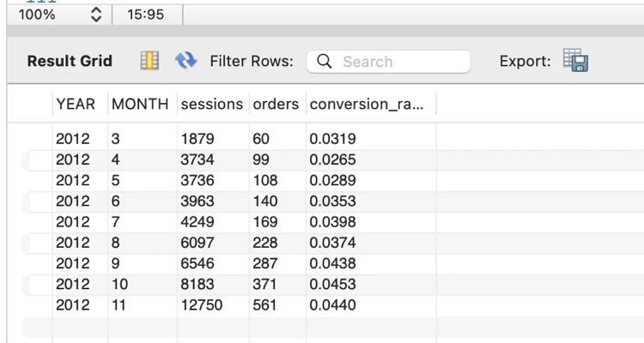Select conversion rate cell 0.0453

332,284
